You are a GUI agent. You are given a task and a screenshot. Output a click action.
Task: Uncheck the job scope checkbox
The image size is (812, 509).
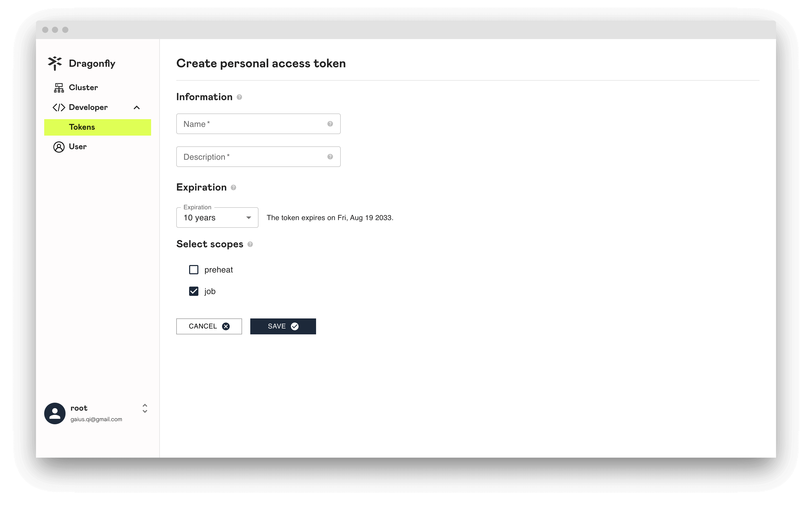coord(194,291)
